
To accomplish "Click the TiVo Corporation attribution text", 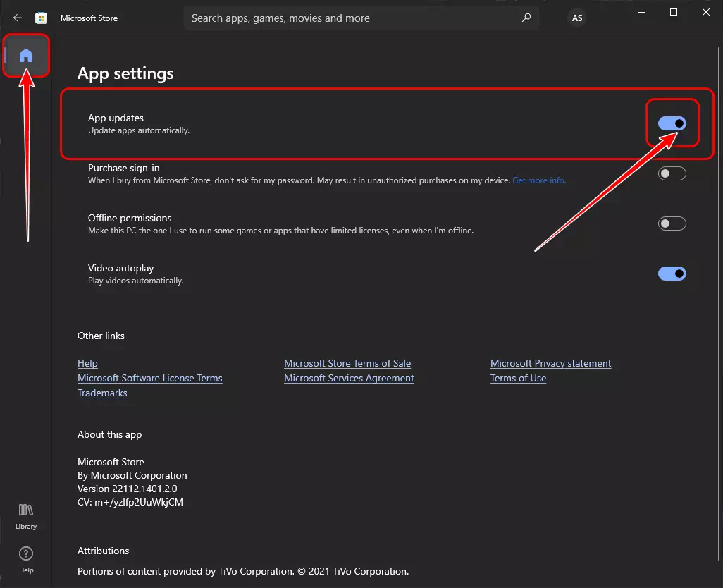I will tap(243, 571).
